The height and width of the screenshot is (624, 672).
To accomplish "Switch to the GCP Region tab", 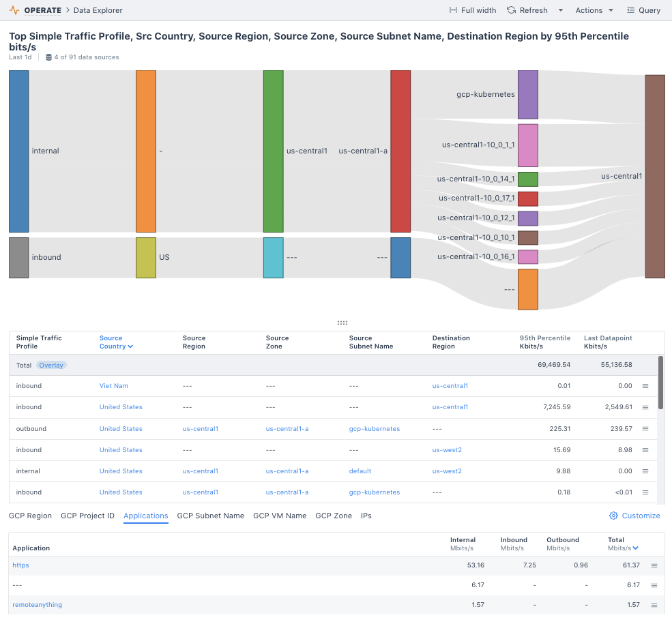I will point(30,516).
